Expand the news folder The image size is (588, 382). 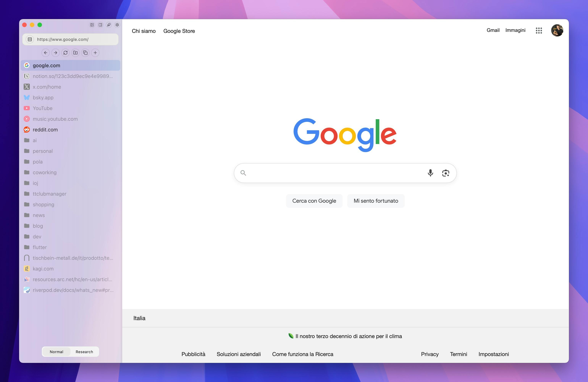coord(70,215)
